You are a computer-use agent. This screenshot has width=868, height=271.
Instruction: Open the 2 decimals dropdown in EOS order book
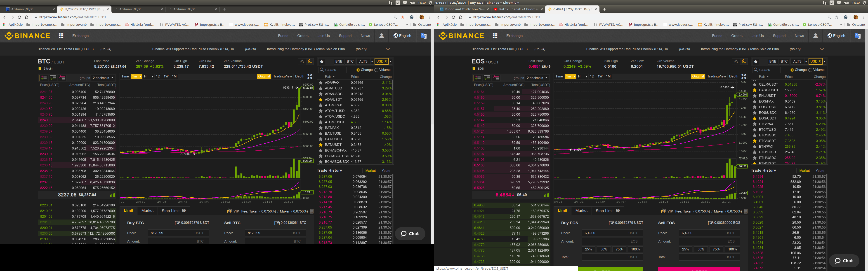point(537,78)
